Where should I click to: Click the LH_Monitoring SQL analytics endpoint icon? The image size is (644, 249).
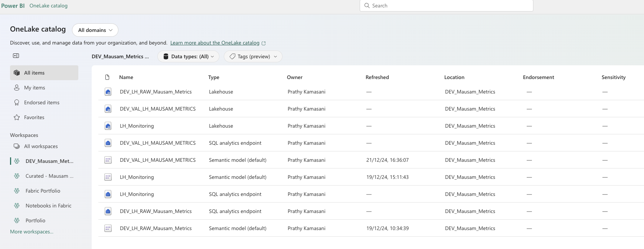point(108,194)
